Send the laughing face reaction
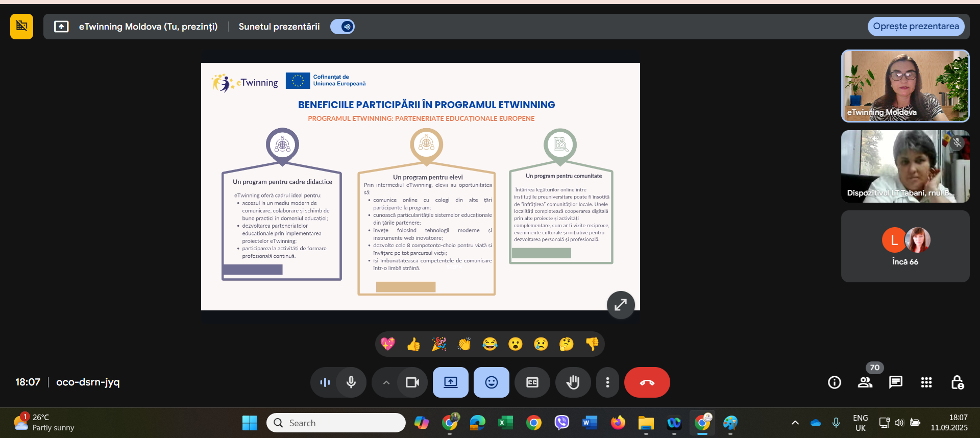Screen dimensions: 980x438 490,344
